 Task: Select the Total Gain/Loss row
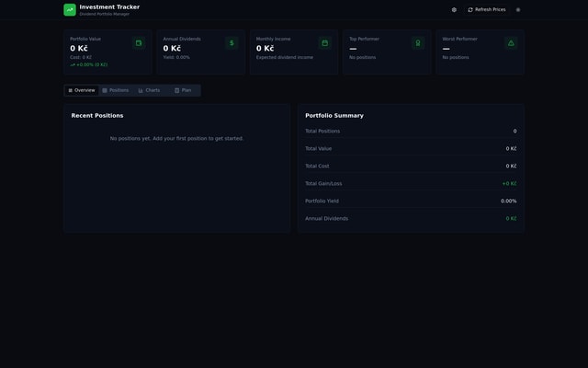tap(411, 183)
